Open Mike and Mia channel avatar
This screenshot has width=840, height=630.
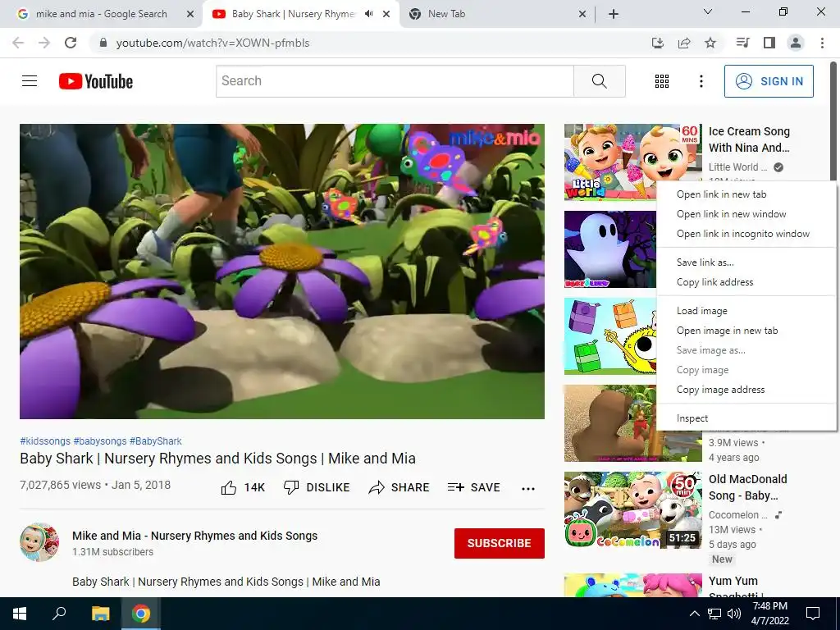(39, 542)
